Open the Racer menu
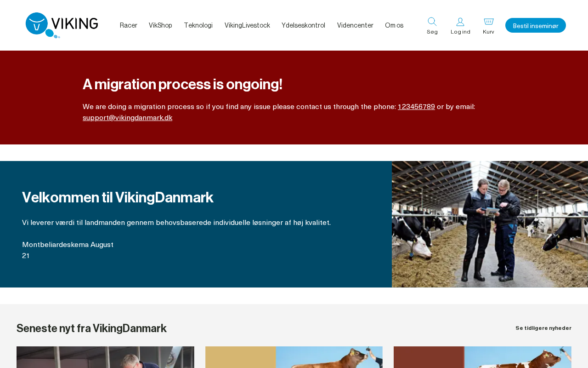The width and height of the screenshot is (588, 368). click(129, 25)
